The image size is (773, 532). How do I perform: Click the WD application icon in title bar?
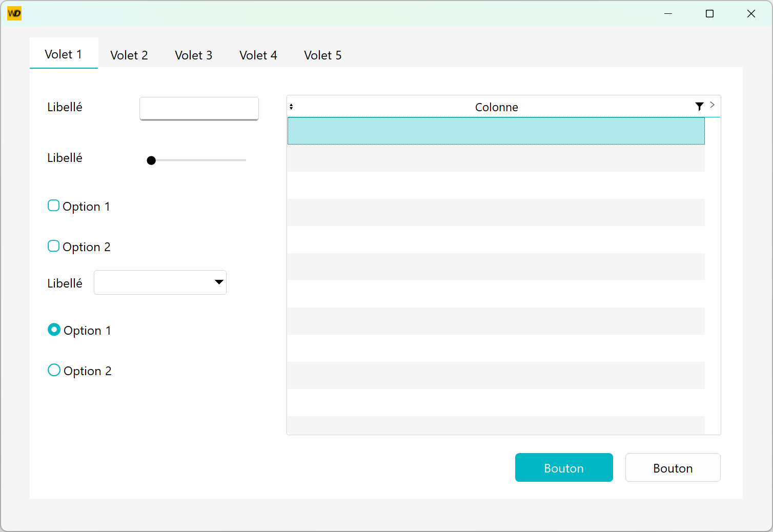[14, 13]
